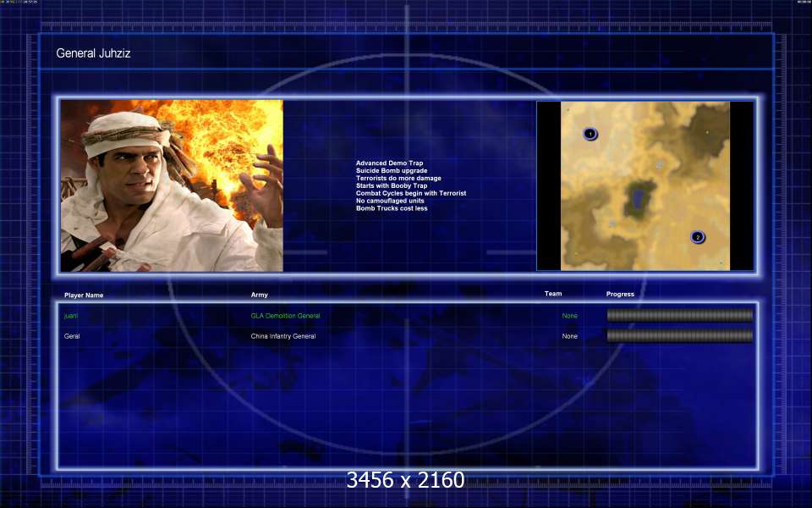Click the GLA Demolition General army label
The image size is (812, 508).
coord(285,316)
